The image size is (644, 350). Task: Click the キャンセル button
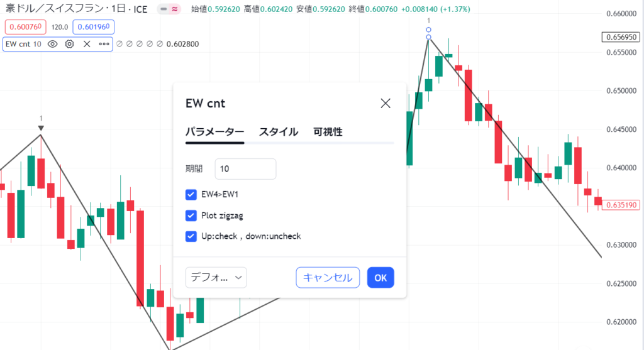328,277
